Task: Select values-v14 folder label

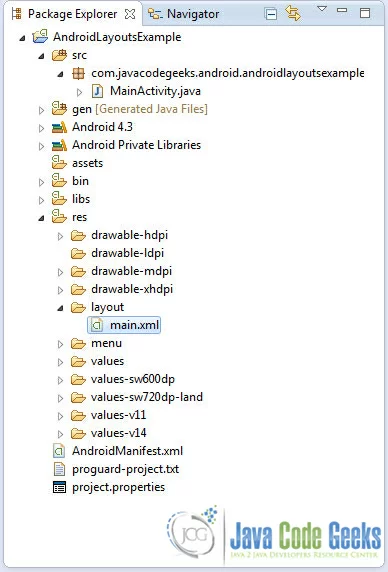Action: pos(119,433)
